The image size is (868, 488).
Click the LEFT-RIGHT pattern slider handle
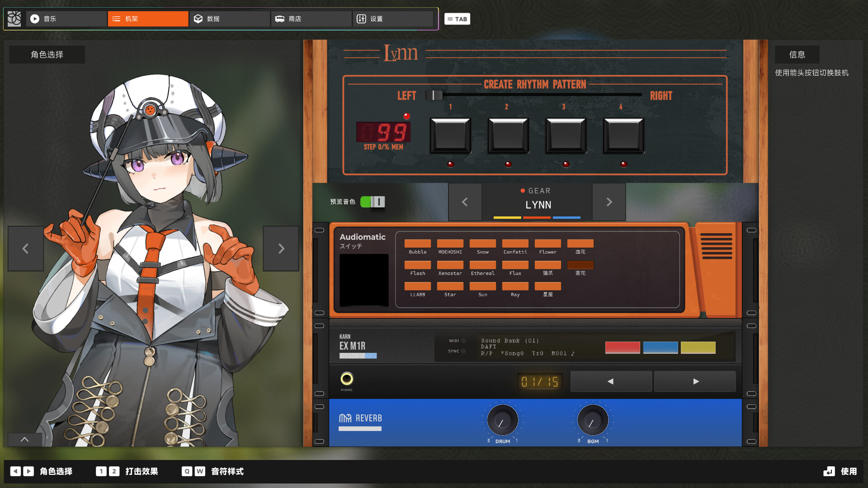coord(434,95)
